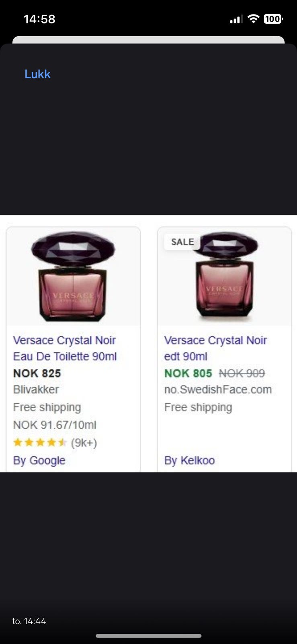This screenshot has height=644, width=297.
Task: Tap Free shipping under SwedishFace listing
Action: click(198, 407)
